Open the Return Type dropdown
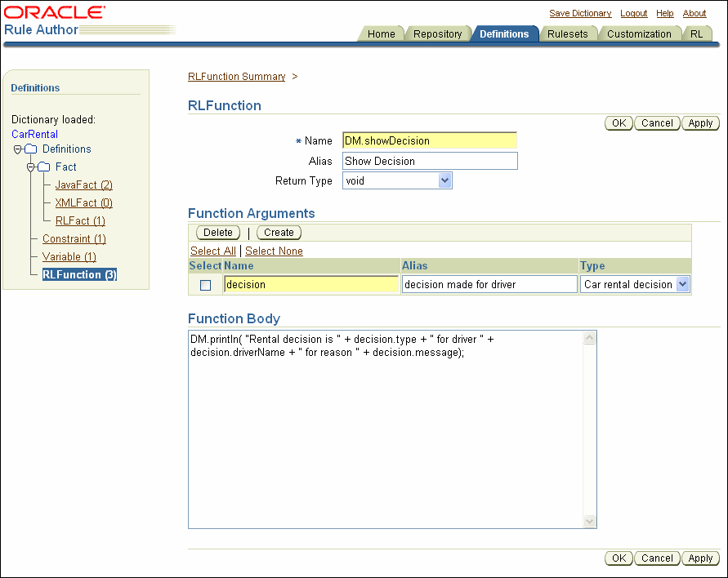 tap(444, 180)
